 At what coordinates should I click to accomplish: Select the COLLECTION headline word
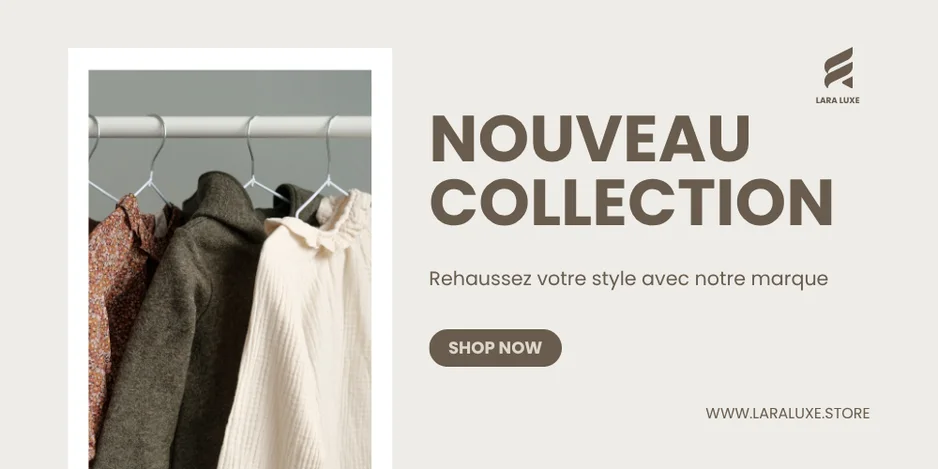click(631, 202)
